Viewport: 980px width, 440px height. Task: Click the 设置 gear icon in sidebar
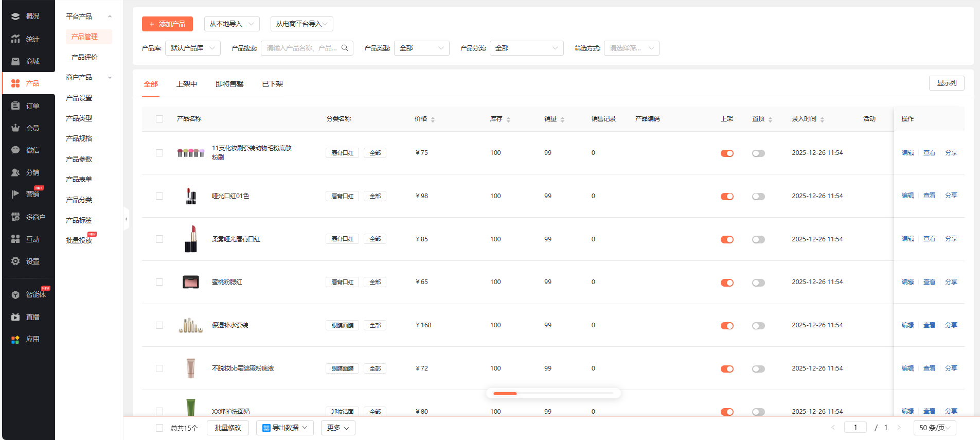pos(15,261)
